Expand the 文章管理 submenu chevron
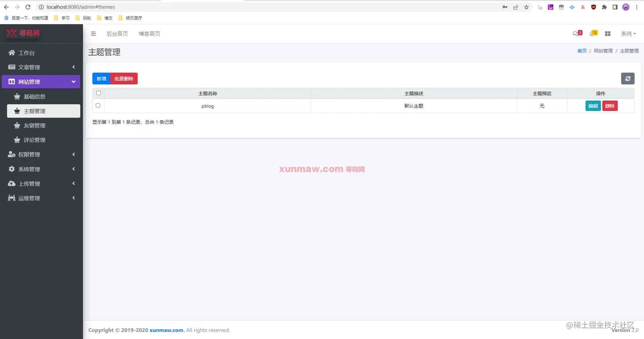This screenshot has width=644, height=339. pyautogui.click(x=74, y=67)
